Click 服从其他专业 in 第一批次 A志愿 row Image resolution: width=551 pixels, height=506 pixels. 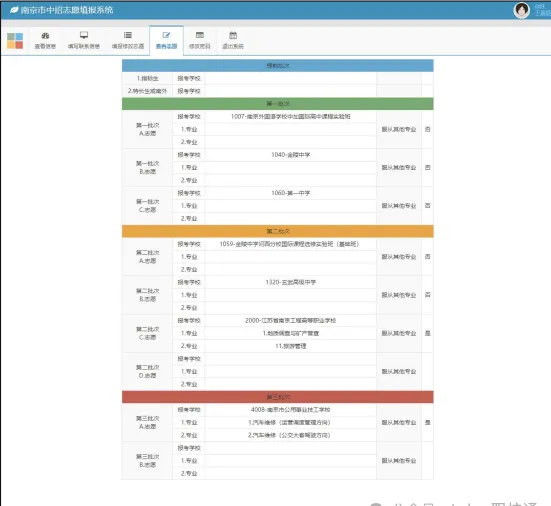399,129
